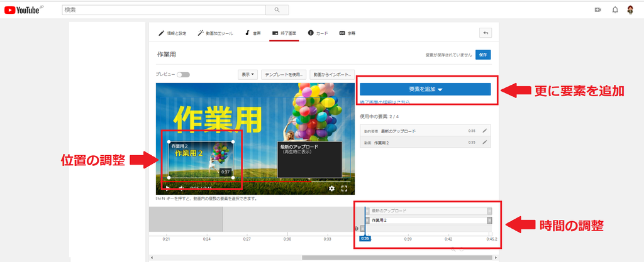Edit the 作業用2 element pencil
The height and width of the screenshot is (262, 644).
[x=485, y=142]
